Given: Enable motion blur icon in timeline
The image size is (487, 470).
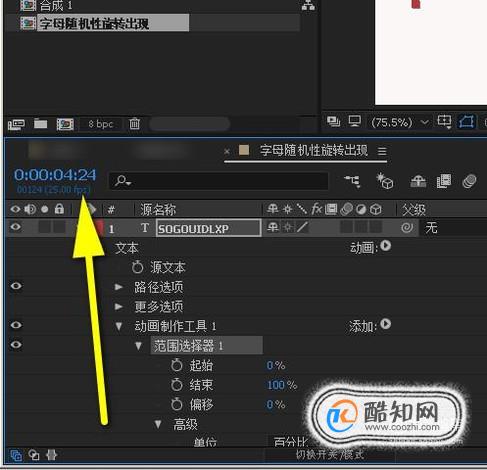Looking at the screenshot, I should (x=469, y=181).
